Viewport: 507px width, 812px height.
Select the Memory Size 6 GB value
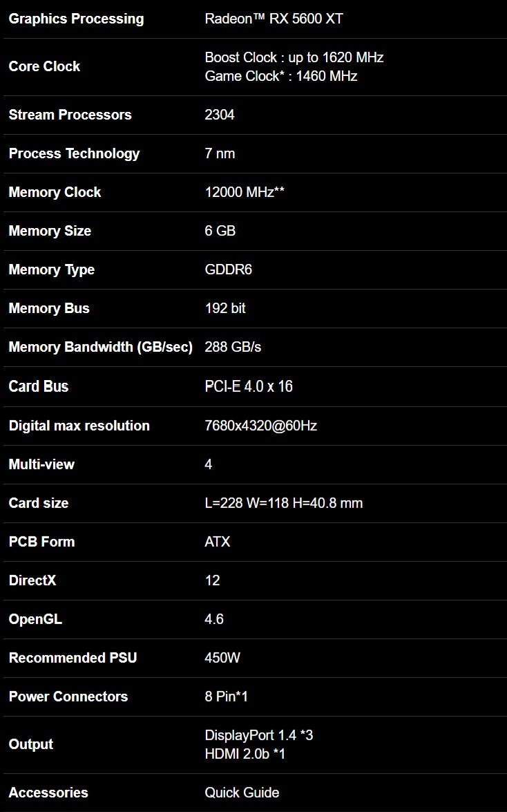tap(220, 230)
